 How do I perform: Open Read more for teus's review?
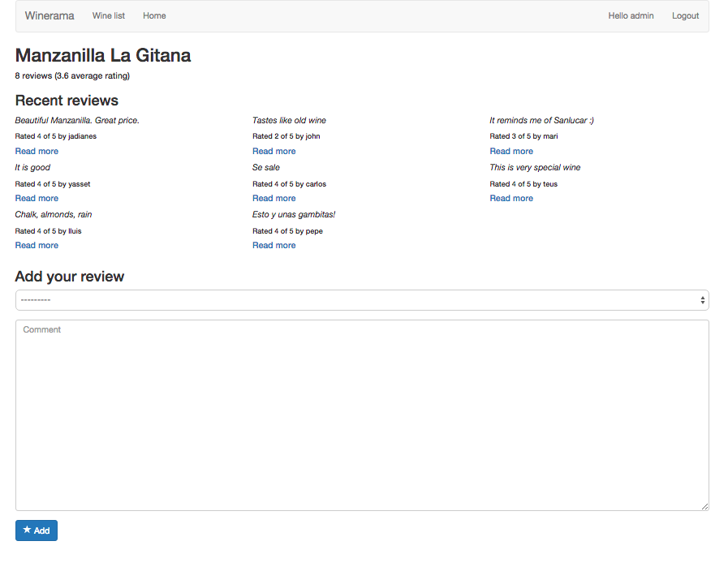tap(511, 198)
